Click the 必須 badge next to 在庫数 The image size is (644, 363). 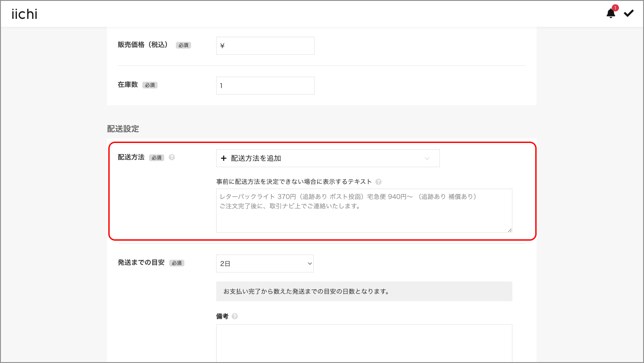coord(150,85)
